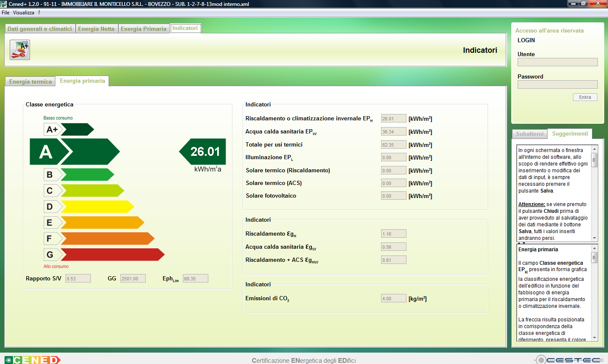Screen dimensions: 608x364
Task: Click the Rapporto S/V 0.53 field
Action: pyautogui.click(x=78, y=279)
